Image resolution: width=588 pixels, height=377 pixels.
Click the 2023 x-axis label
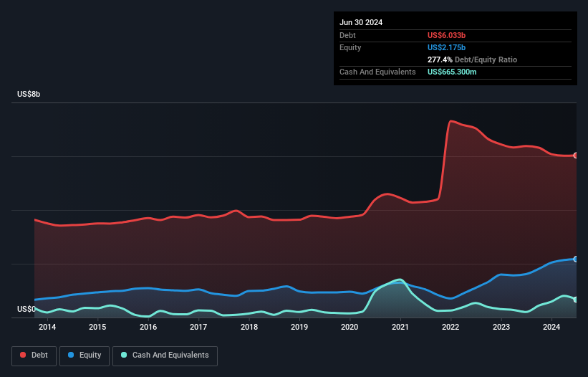[501, 327]
